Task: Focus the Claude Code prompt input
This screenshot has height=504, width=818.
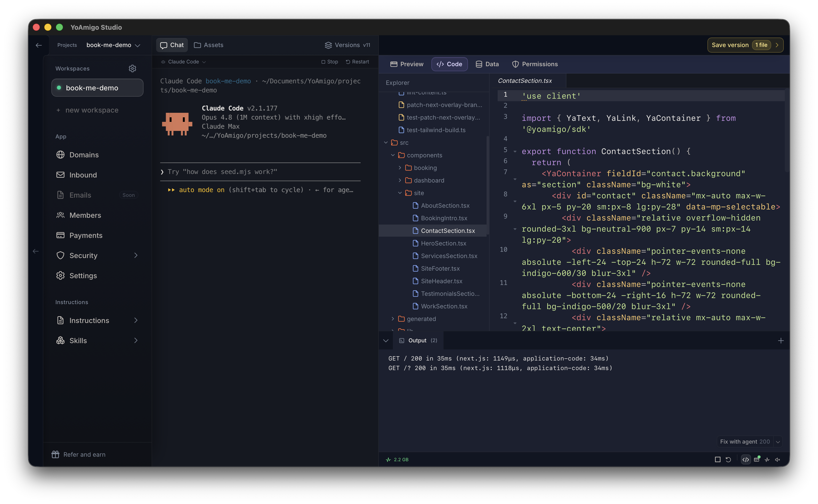Action: [260, 172]
